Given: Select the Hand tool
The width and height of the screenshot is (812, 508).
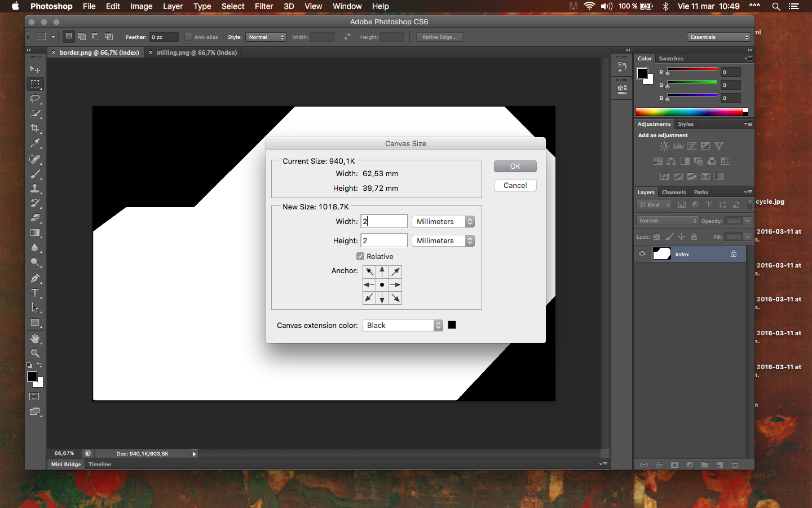Looking at the screenshot, I should coord(35,339).
